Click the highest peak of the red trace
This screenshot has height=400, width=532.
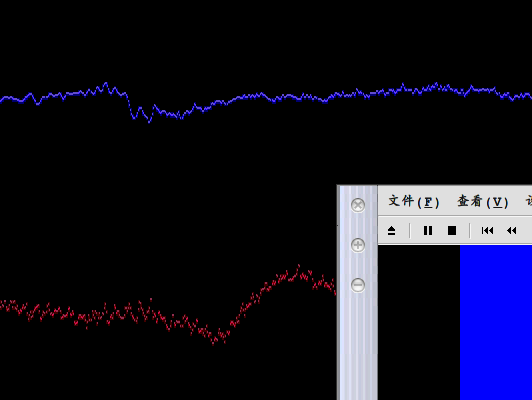(x=299, y=267)
